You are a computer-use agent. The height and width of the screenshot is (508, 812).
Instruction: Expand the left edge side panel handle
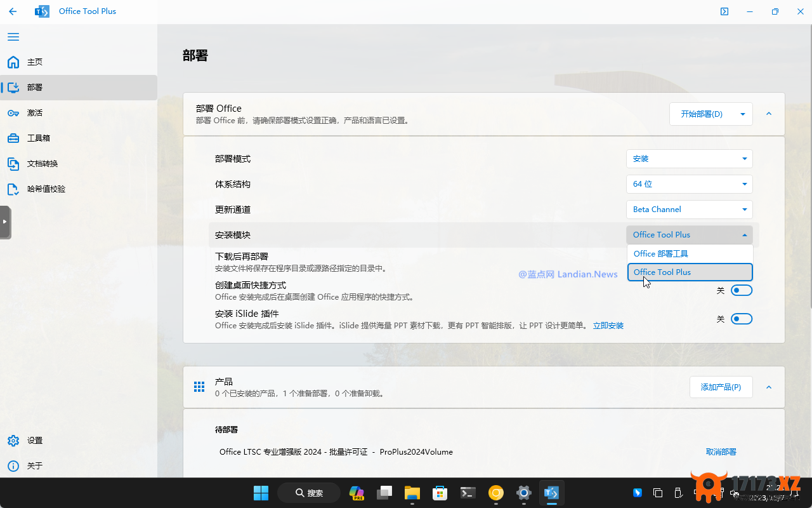pos(5,222)
